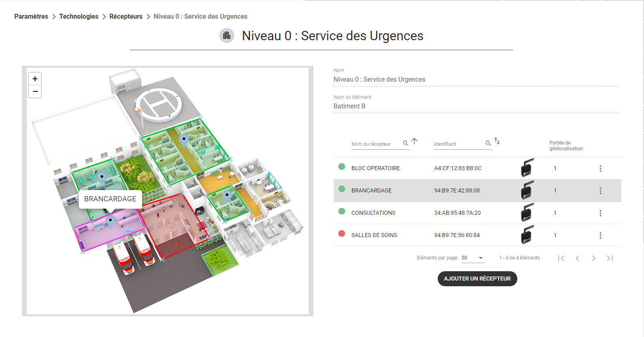Click the green status dot in the BLOC OPERATOIRE row
This screenshot has width=644, height=337.
pos(342,166)
